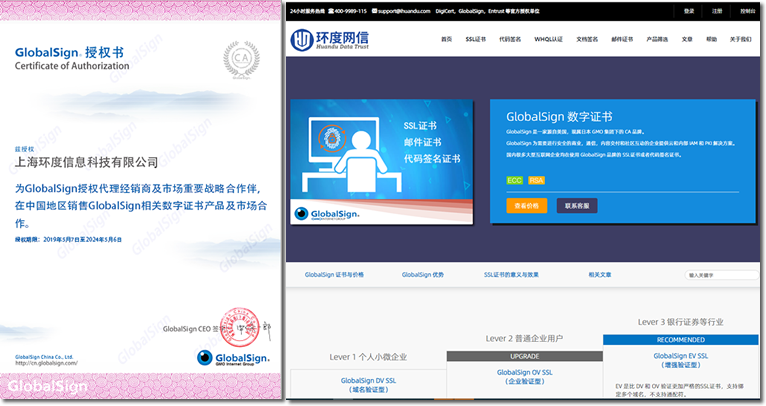Click the UPGRADE banner on OV card

pyautogui.click(x=525, y=356)
